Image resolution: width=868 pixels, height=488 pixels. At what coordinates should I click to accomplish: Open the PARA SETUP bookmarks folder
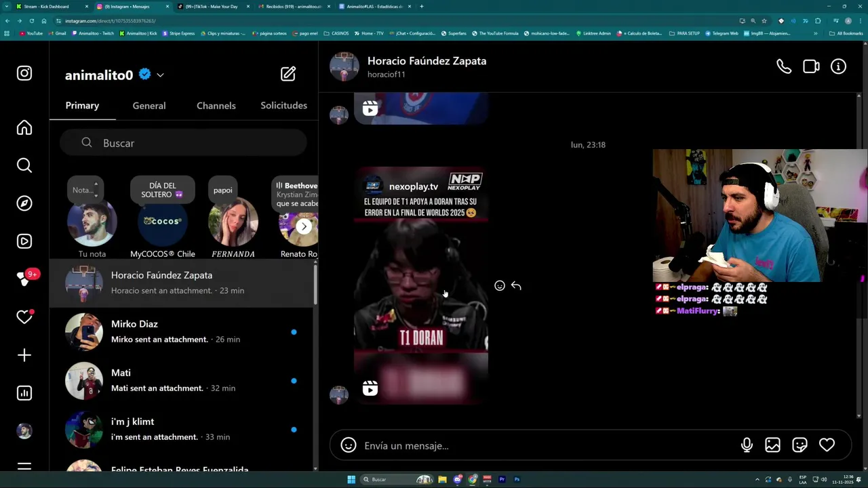(684, 33)
